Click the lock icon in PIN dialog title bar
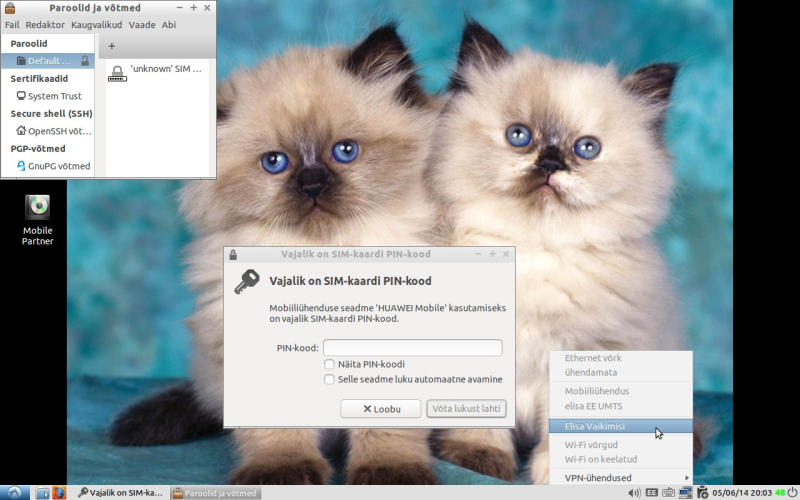Image resolution: width=800 pixels, height=500 pixels. click(233, 254)
